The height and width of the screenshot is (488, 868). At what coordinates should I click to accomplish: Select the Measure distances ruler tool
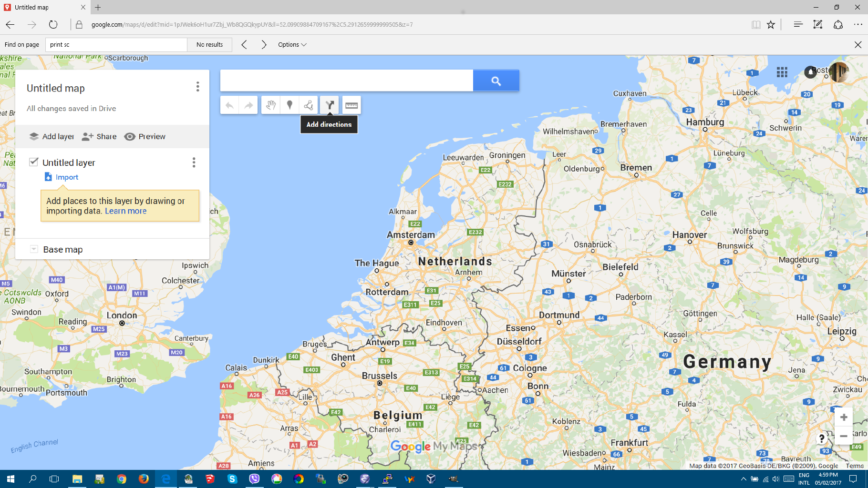coord(351,105)
